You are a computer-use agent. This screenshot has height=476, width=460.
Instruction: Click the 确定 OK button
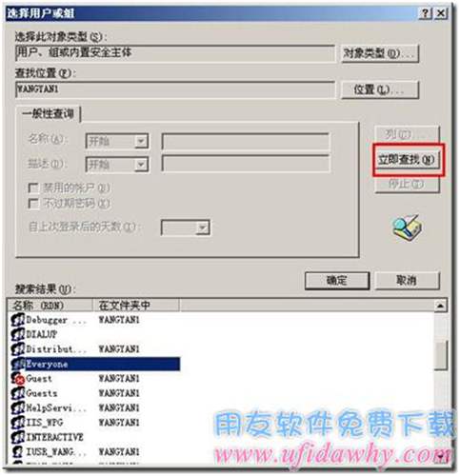337,281
